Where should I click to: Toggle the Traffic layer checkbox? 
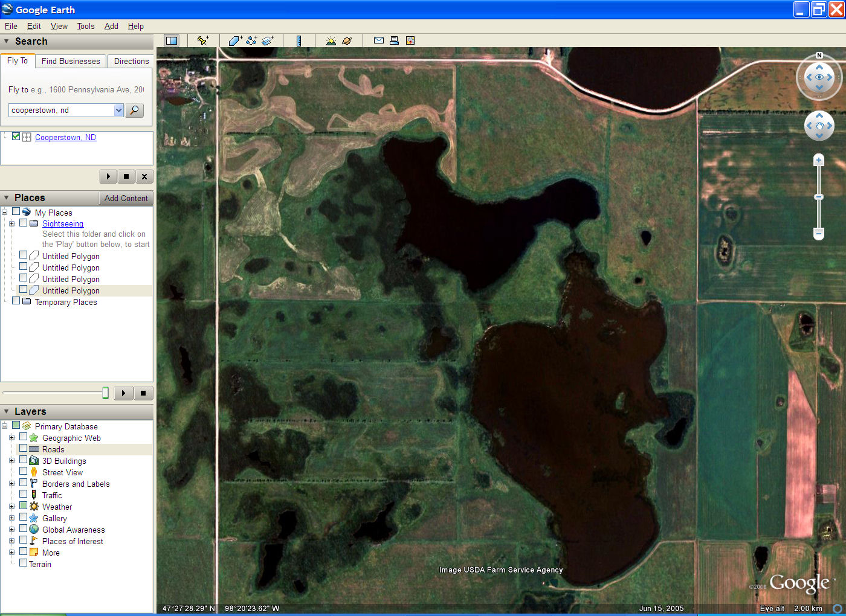(23, 494)
